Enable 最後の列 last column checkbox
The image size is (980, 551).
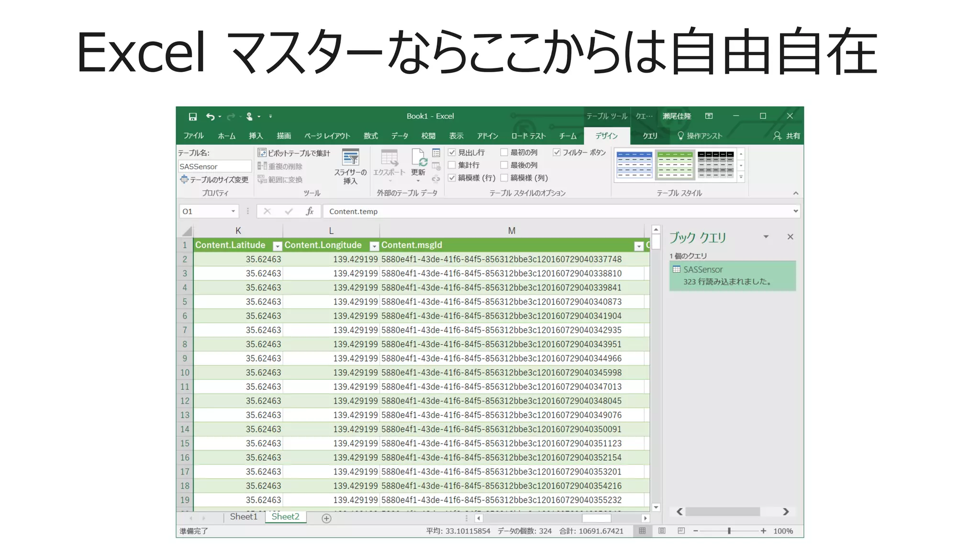504,165
